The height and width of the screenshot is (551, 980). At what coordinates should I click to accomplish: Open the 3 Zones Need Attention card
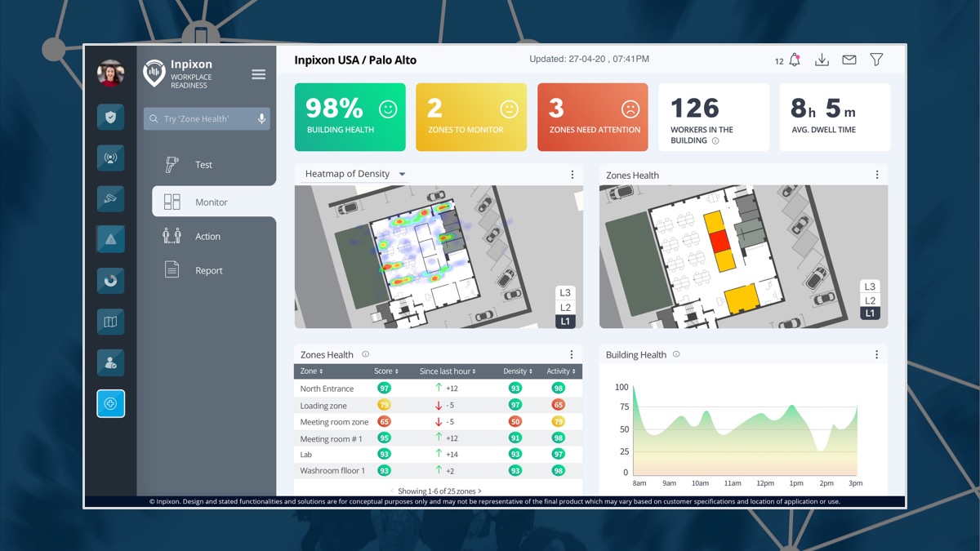click(593, 118)
